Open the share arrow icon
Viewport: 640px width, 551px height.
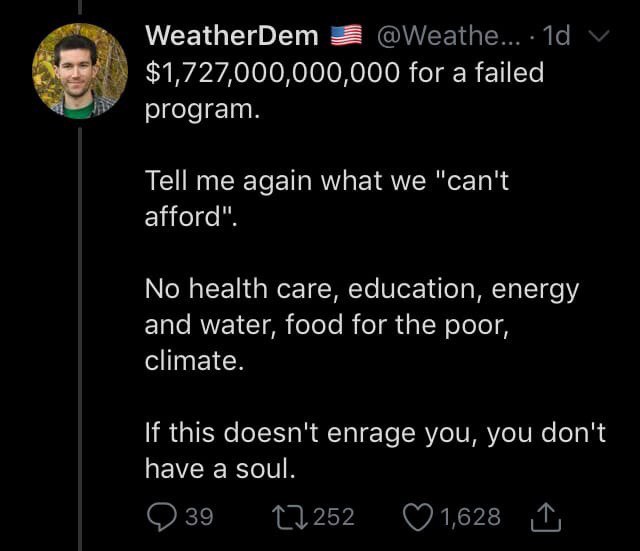[x=548, y=516]
